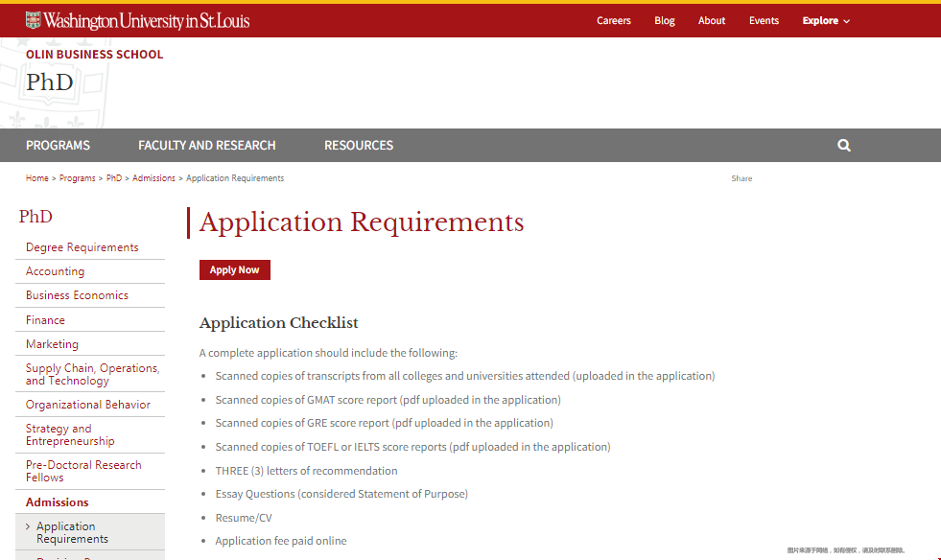Select Admissions in the breadcrumb trail
The width and height of the screenshot is (941, 560).
coord(153,178)
